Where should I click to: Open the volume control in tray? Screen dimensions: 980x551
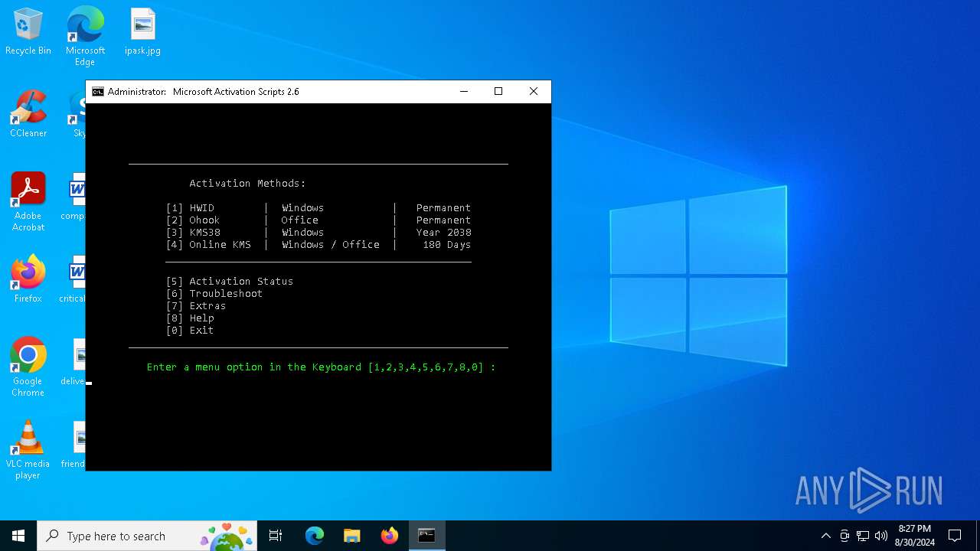[881, 536]
